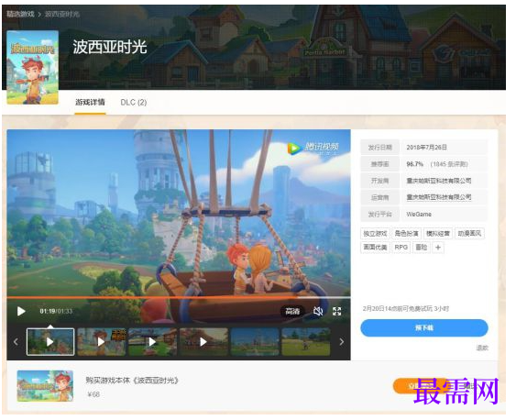This screenshot has width=516, height=420.
Task: Add a tag with the plus icon
Action: click(x=438, y=248)
